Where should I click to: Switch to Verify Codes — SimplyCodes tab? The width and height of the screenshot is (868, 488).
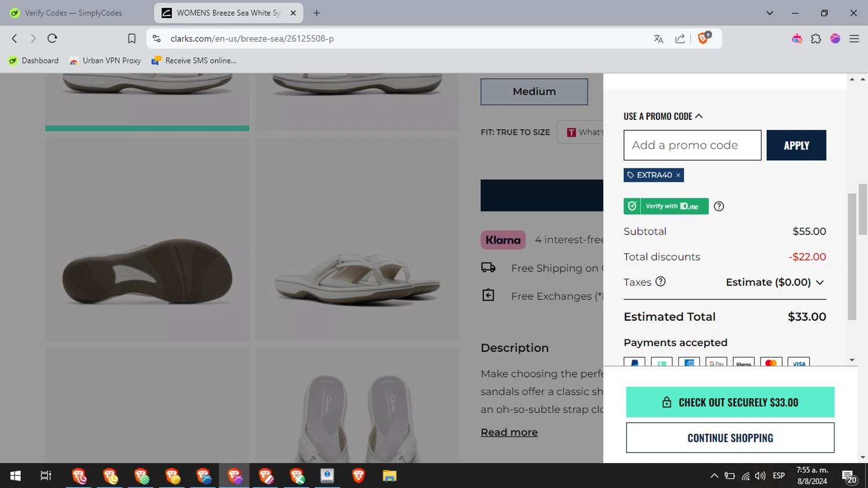pos(73,13)
